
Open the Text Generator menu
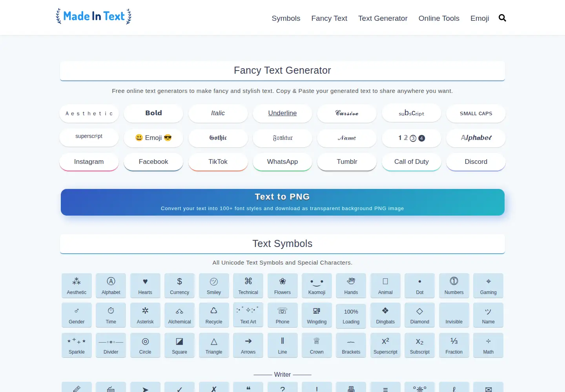point(383,18)
